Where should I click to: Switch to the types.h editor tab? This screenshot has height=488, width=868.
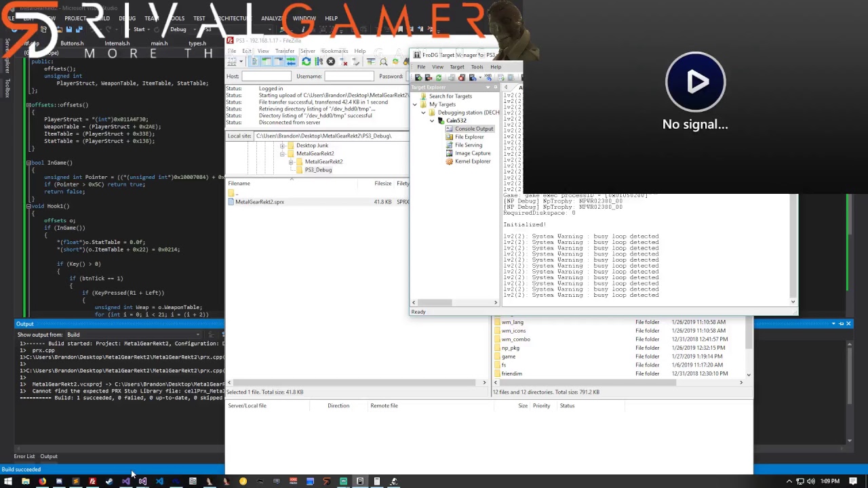[x=197, y=43]
